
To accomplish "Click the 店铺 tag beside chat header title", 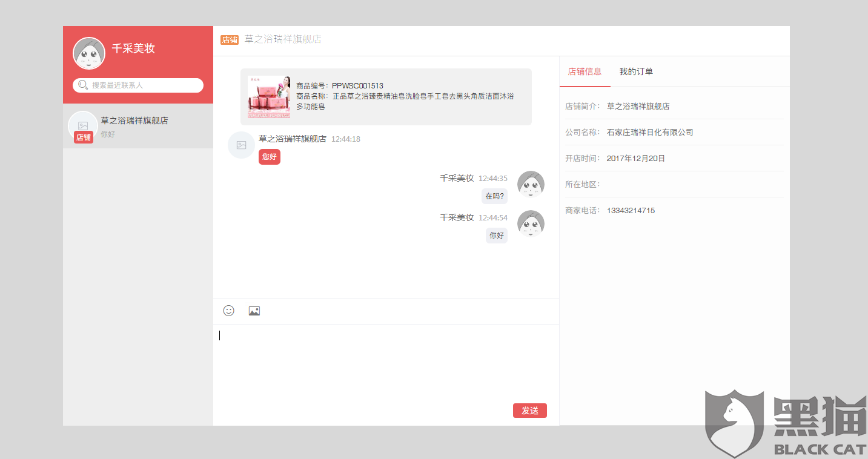I will point(230,40).
